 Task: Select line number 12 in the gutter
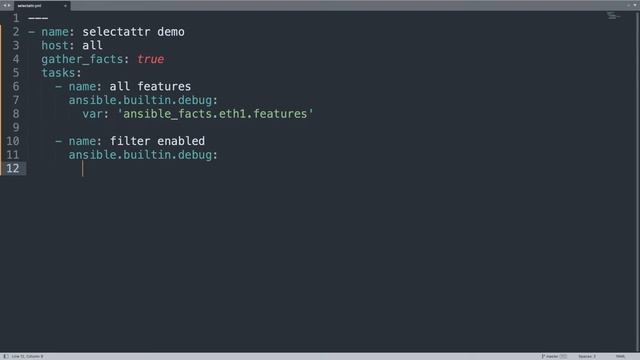13,168
